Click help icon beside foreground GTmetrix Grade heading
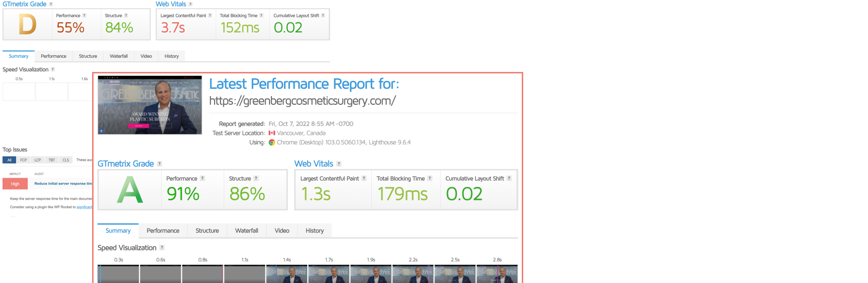 160,164
